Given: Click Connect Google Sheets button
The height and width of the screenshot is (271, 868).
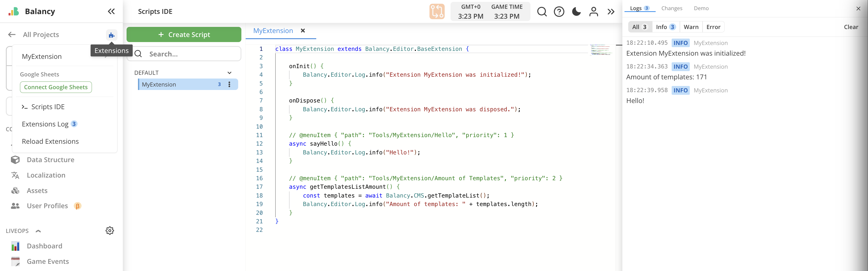Looking at the screenshot, I should [56, 87].
